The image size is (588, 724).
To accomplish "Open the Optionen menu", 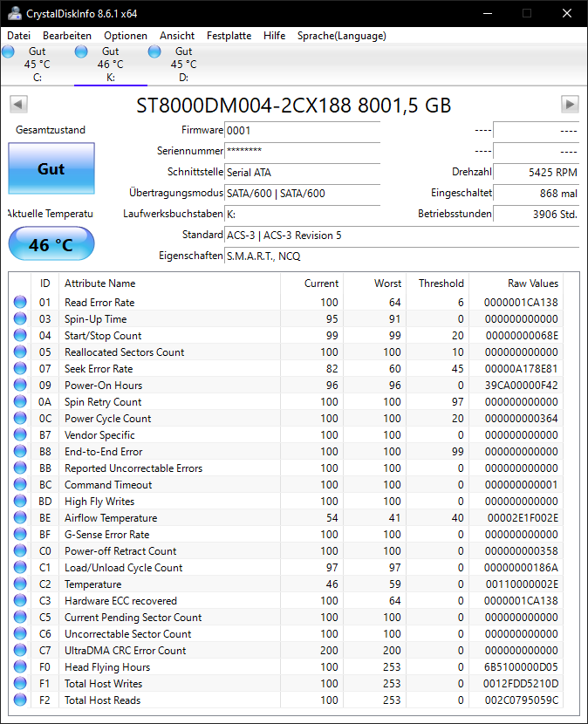I will coord(125,36).
